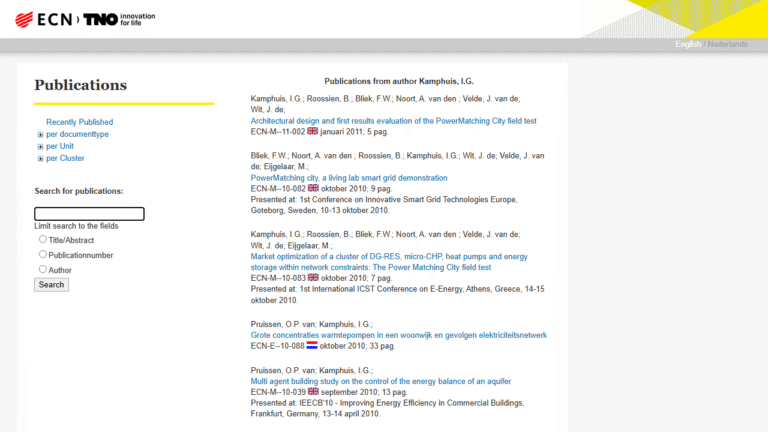Click UK flag next to ECN-M--10-039
Viewport: 768px width, 432px height.
312,392
